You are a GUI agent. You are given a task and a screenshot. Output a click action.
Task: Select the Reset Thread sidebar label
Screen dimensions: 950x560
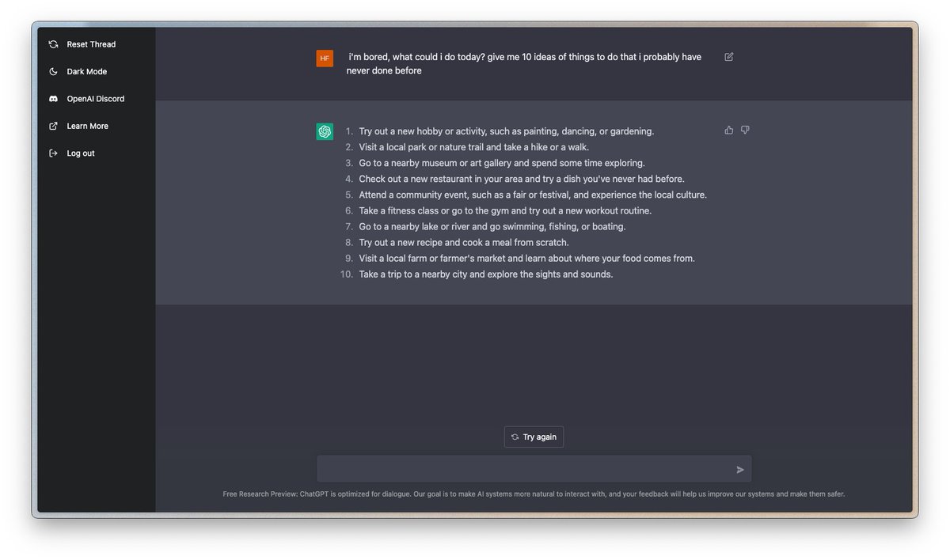[91, 44]
